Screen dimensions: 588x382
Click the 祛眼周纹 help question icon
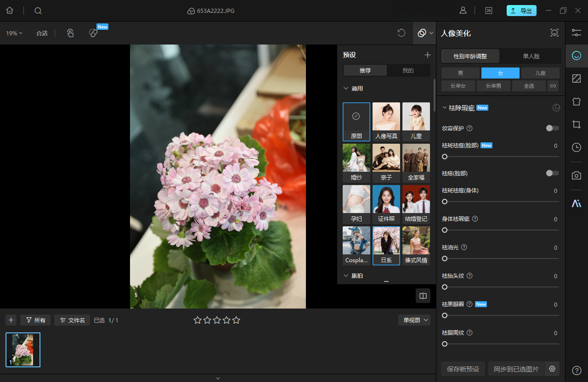point(469,333)
